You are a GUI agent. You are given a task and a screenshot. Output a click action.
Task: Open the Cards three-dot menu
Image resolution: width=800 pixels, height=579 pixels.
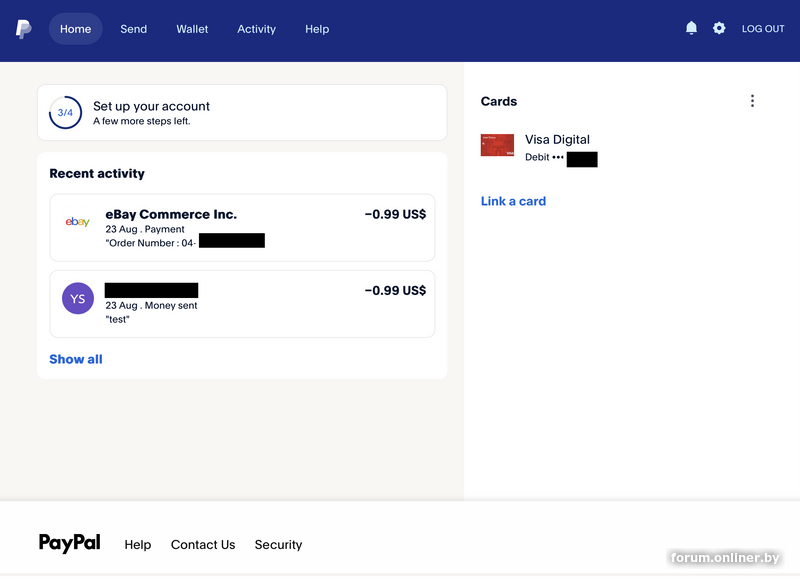point(752,101)
